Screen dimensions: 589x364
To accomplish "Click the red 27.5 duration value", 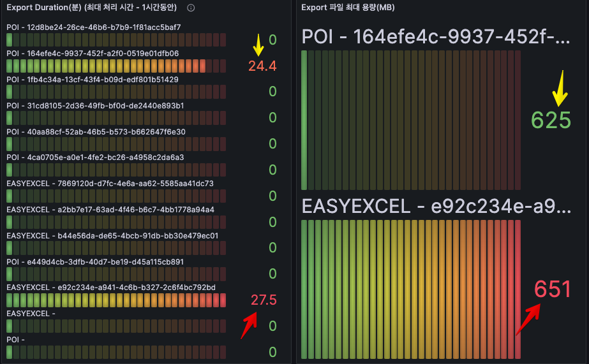I will tap(264, 300).
